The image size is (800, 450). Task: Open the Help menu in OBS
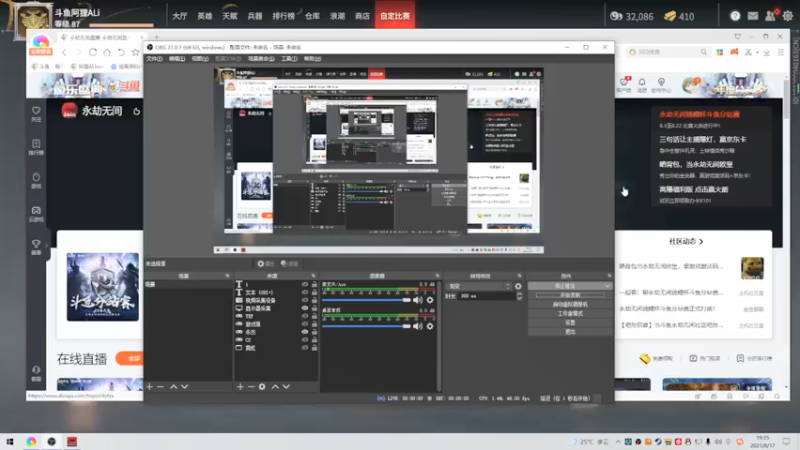point(312,59)
